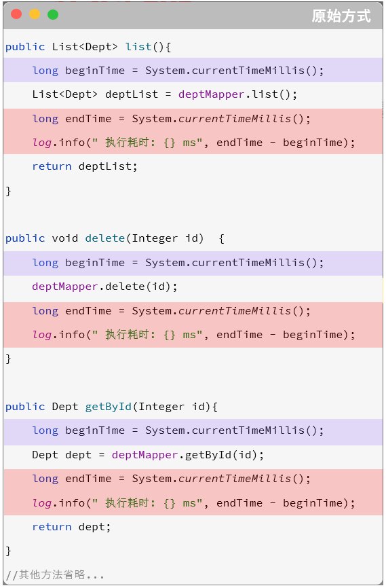Image resolution: width=386 pixels, height=588 pixels.
Task: Click the comment '//其他方法省略...'
Action: (55, 574)
